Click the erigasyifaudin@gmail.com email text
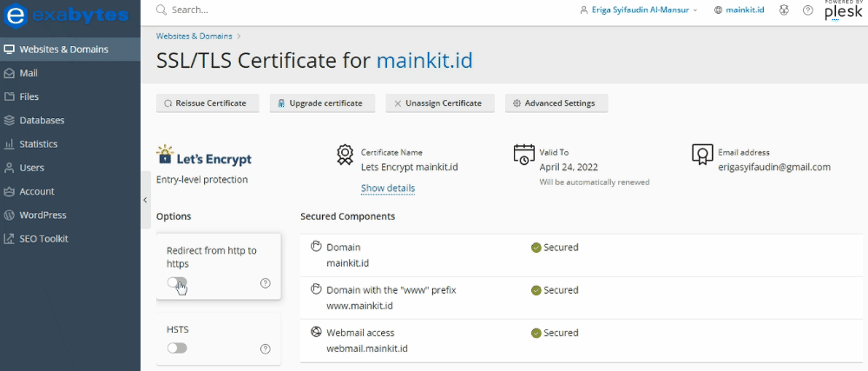Viewport: 868px width, 371px height. pos(774,167)
